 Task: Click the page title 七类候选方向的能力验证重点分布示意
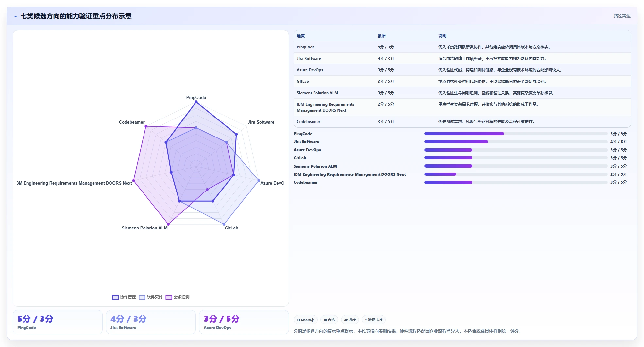pos(76,16)
